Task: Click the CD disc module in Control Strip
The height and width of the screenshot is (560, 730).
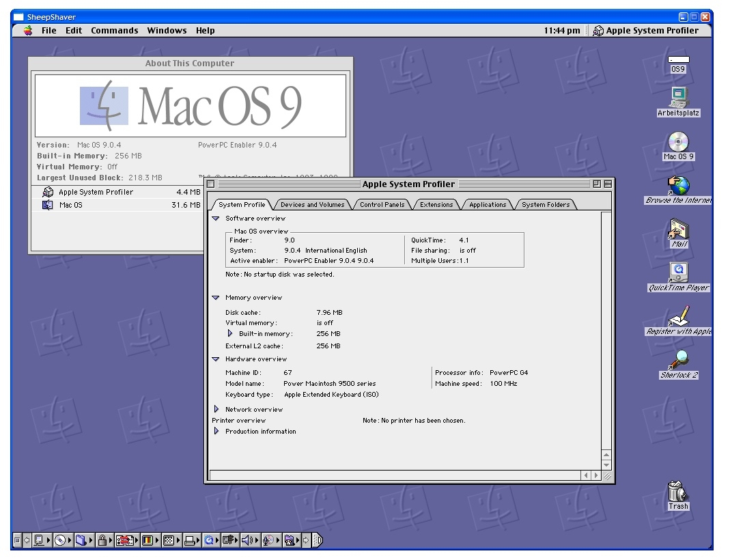Action: tap(63, 540)
